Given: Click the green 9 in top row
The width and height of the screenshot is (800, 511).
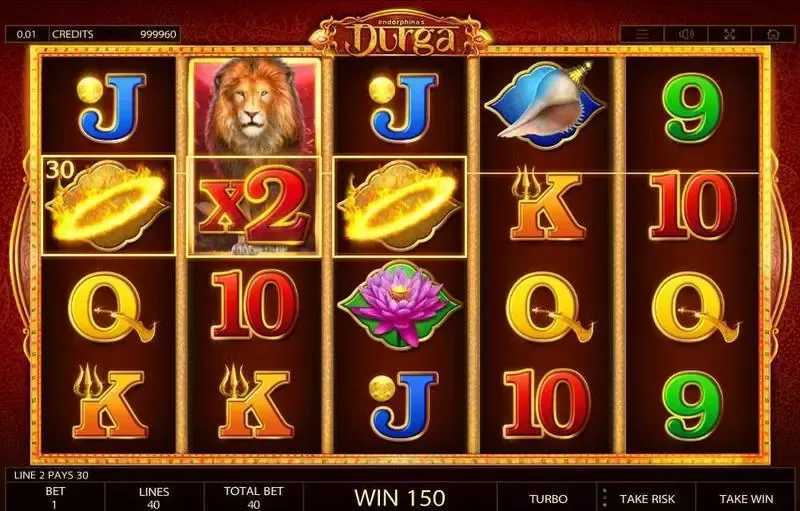Looking at the screenshot, I should [x=692, y=108].
